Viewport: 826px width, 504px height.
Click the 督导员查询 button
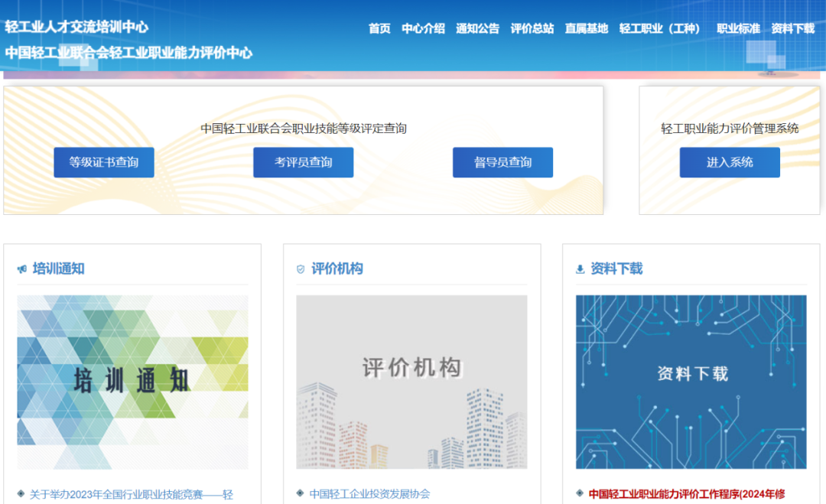click(x=502, y=162)
